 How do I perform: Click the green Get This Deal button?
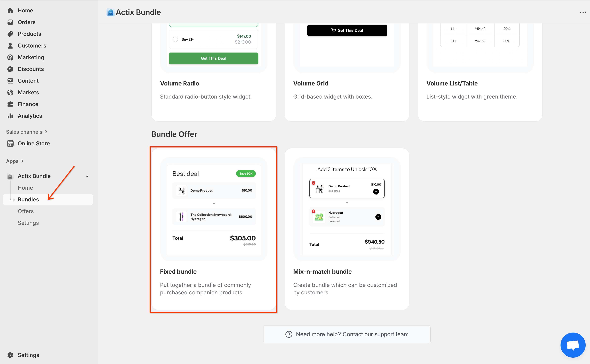click(x=213, y=59)
